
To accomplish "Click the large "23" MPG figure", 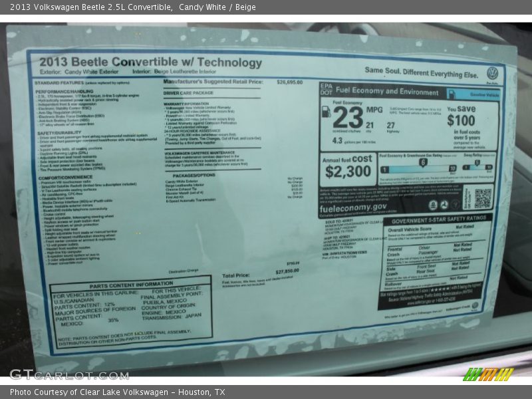I will 348,118.
